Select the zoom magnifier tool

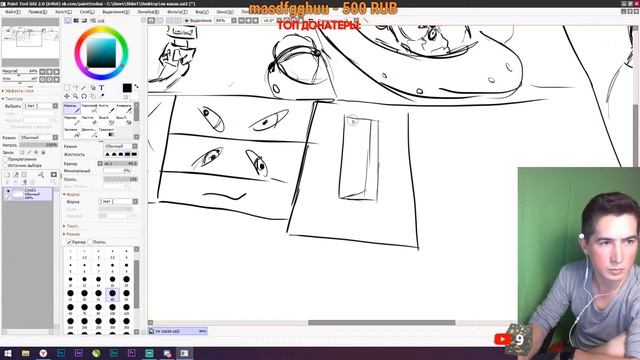click(76, 96)
